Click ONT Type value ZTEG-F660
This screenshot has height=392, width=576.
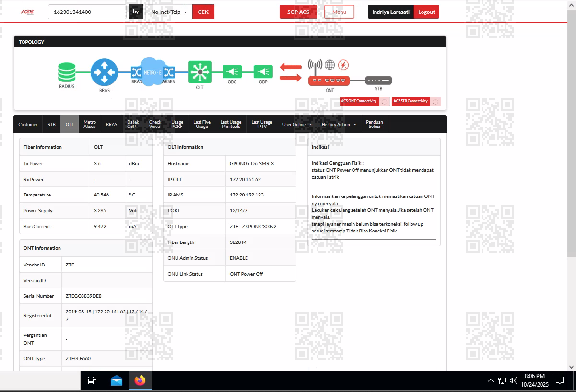pyautogui.click(x=78, y=359)
